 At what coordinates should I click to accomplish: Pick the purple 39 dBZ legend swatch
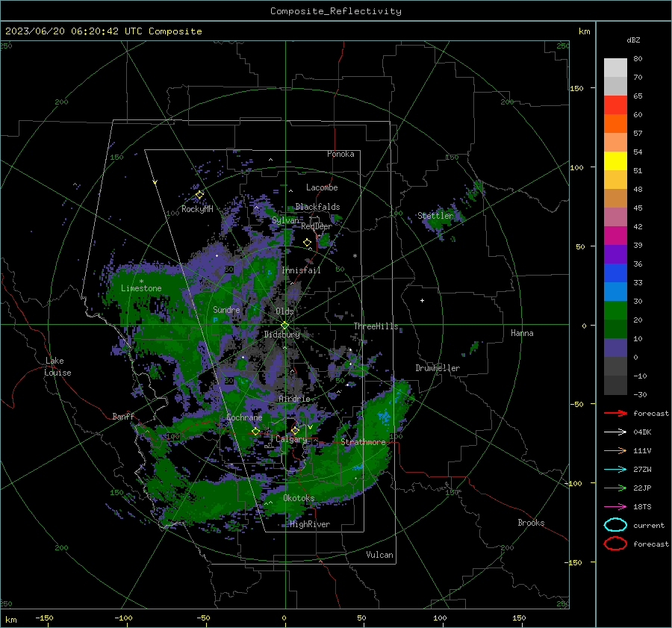click(x=615, y=254)
